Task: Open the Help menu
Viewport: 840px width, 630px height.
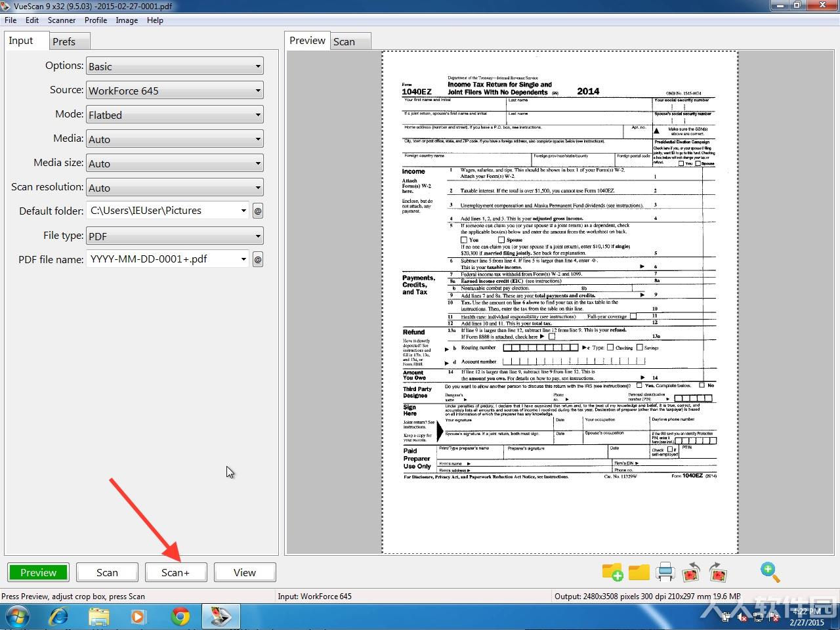Action: tap(156, 20)
